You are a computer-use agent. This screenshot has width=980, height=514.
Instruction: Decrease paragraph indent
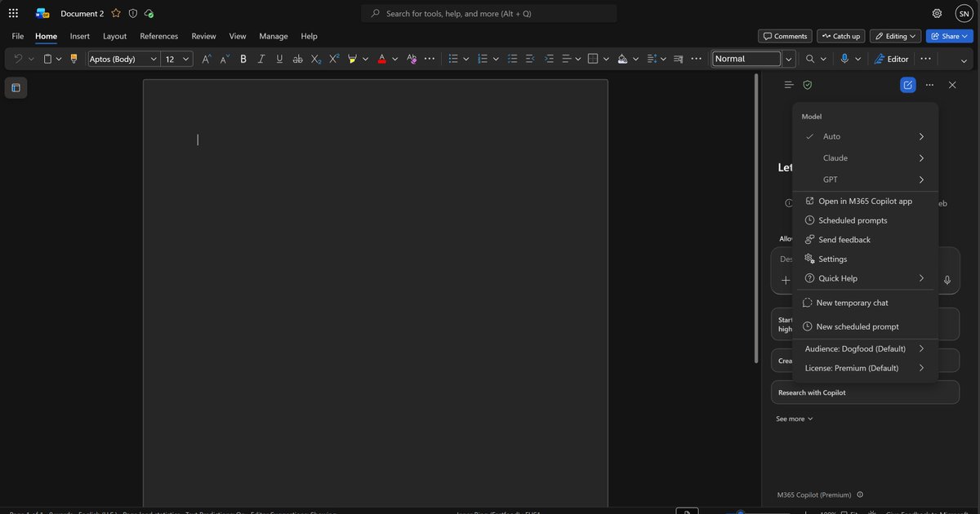coord(530,59)
